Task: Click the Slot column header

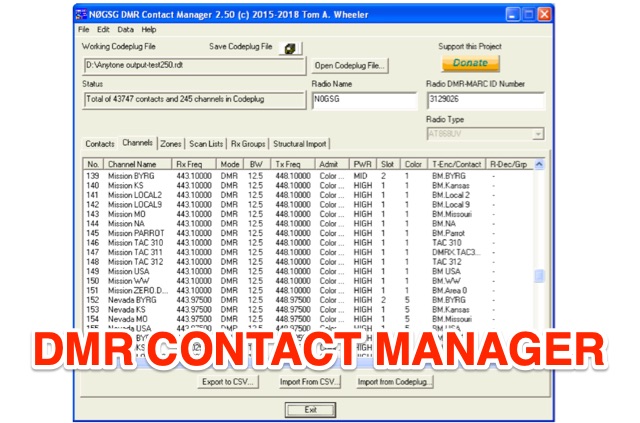Action: [388, 164]
